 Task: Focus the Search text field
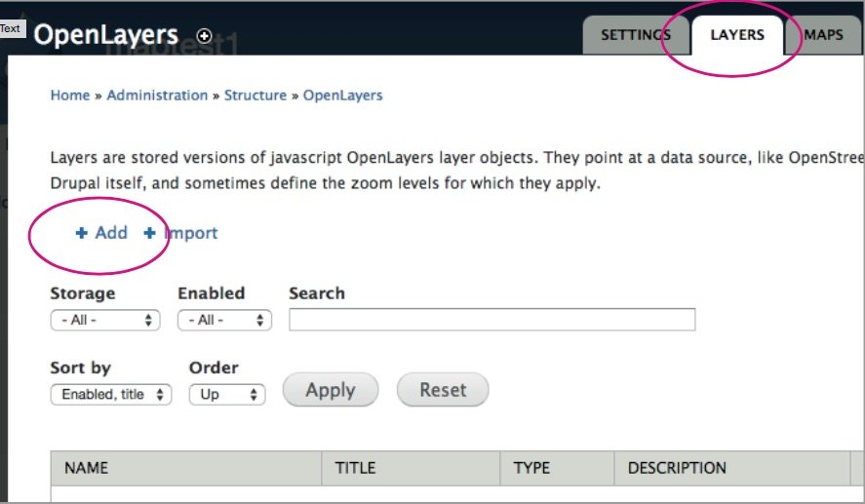click(x=491, y=320)
